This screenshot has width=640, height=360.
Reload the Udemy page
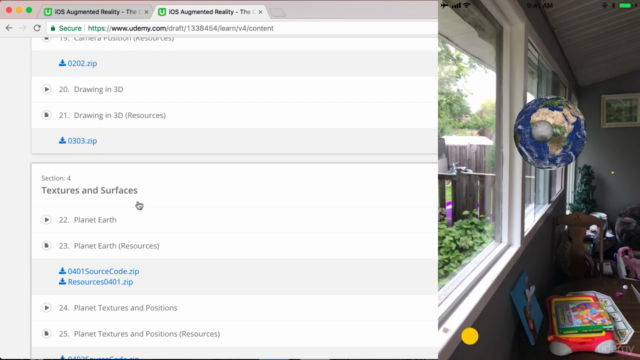tap(37, 28)
